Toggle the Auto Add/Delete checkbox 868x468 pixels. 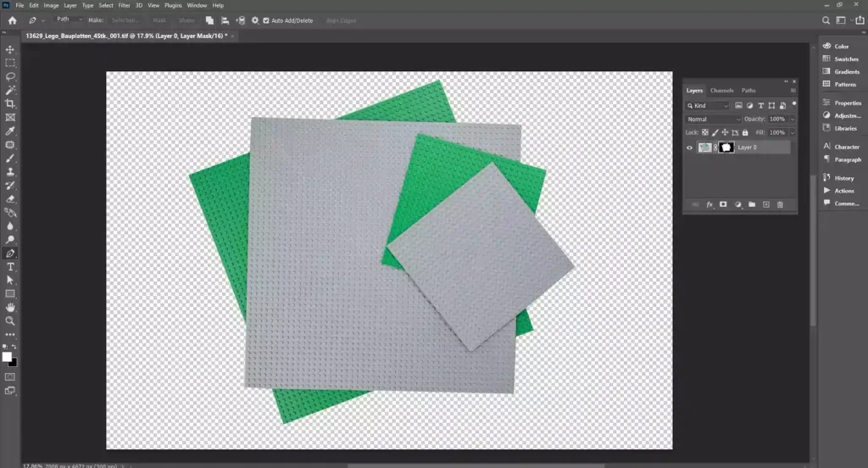pos(266,19)
